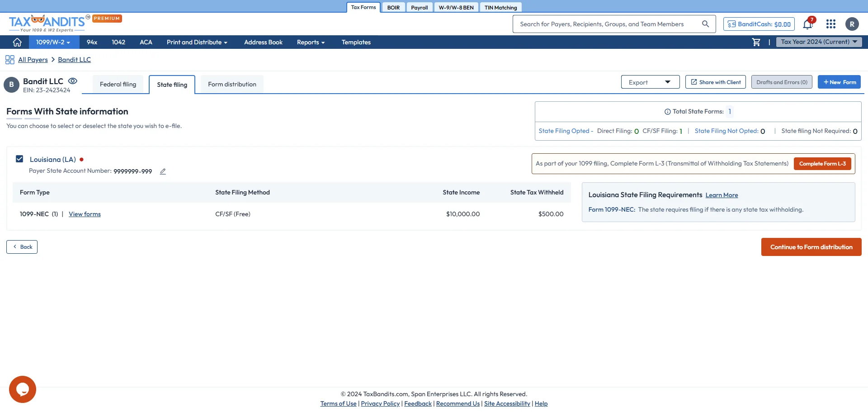Click the 1099-NEC (1) form type
Viewport: 868px width, 412px height.
point(39,214)
